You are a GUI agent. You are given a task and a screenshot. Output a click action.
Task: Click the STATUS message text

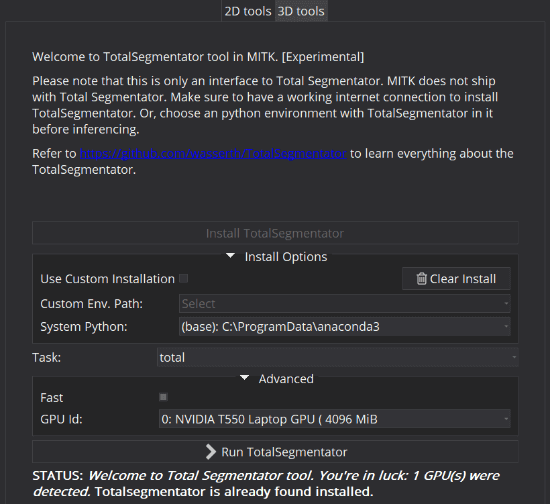pyautogui.click(x=266, y=484)
